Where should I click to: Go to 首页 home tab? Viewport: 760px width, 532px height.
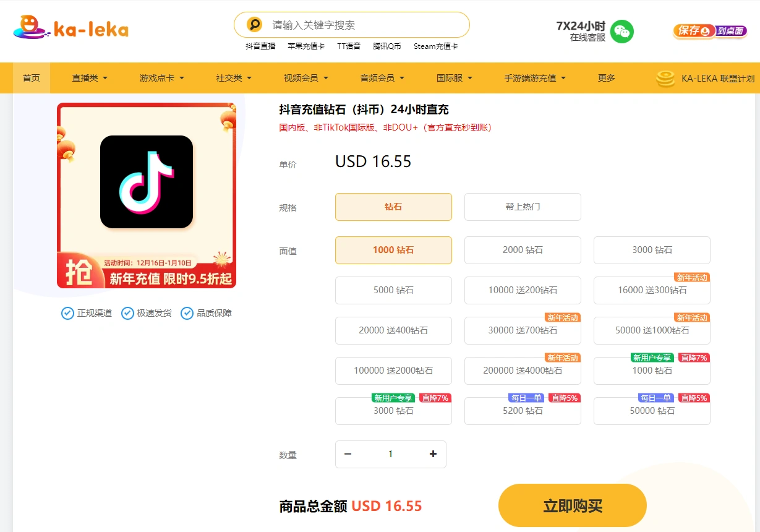tap(32, 78)
